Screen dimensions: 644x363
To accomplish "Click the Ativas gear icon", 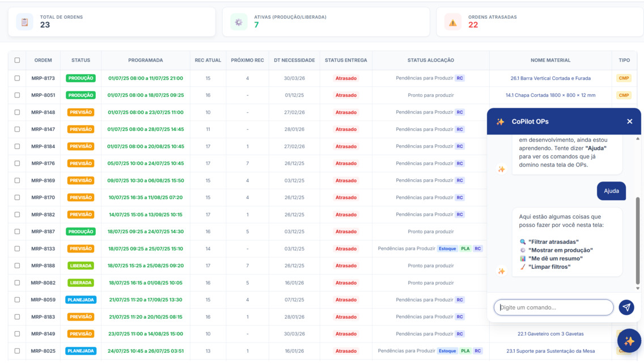I will [x=239, y=22].
